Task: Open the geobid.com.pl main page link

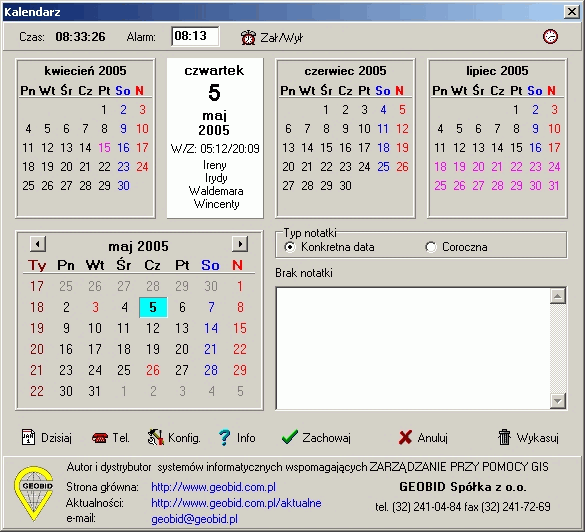Action: [x=213, y=487]
